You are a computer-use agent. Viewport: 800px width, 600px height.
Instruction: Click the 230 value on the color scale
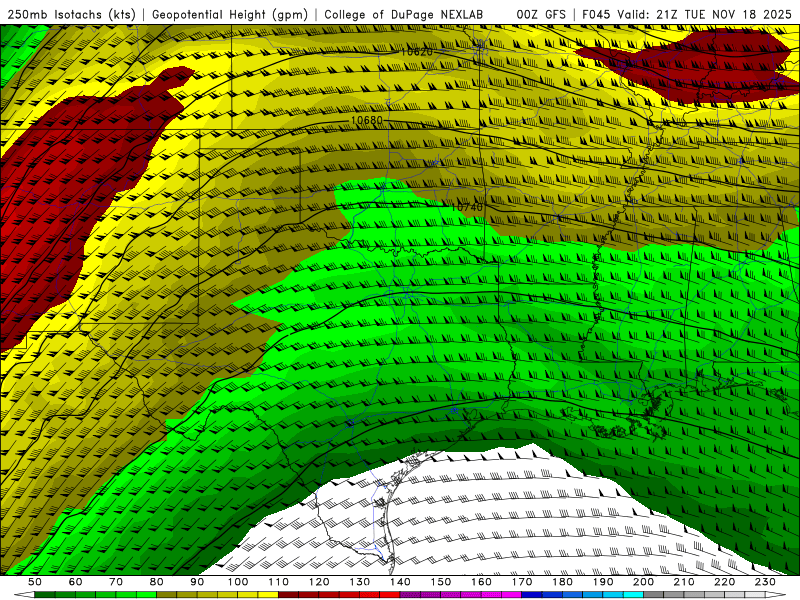pos(765,582)
